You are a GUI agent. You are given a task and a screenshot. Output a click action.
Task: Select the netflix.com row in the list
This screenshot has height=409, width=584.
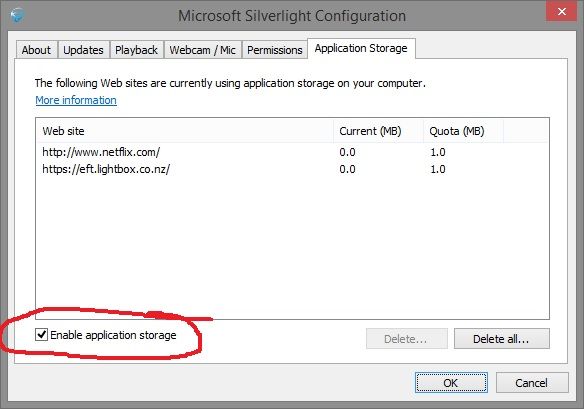tap(292, 152)
